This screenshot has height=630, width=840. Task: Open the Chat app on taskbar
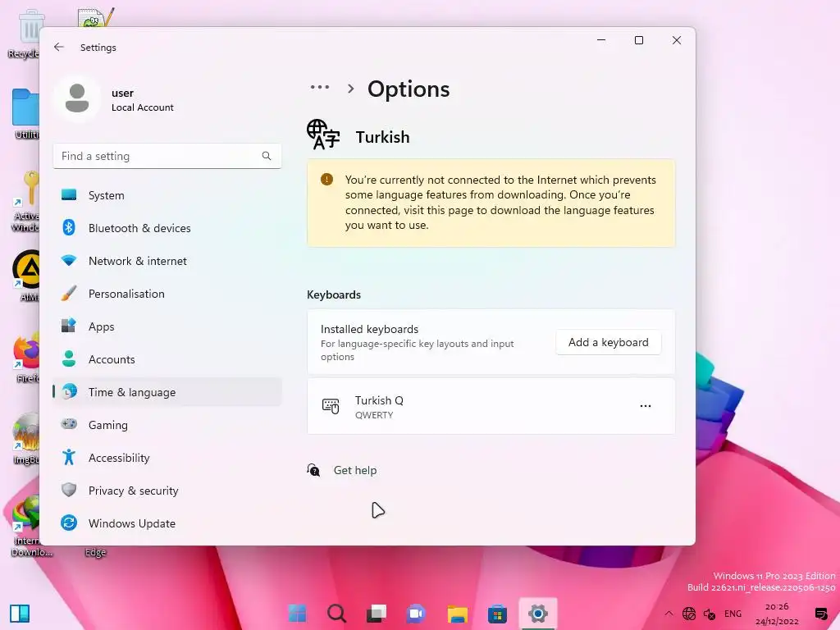coord(416,614)
